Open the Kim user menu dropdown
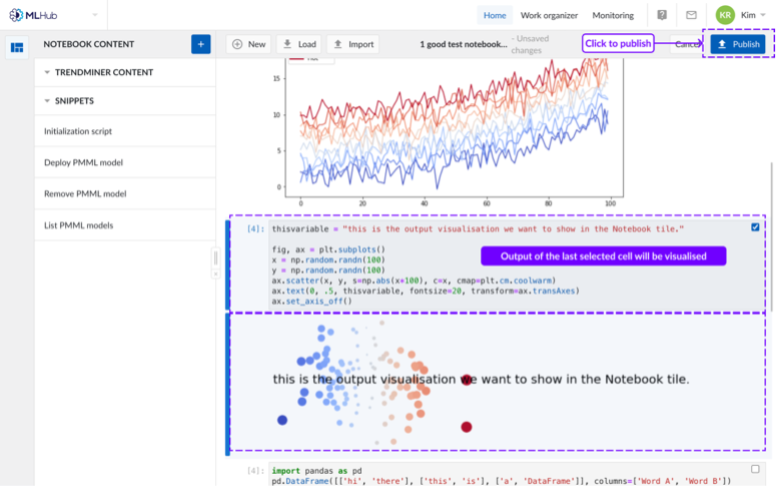 coord(765,15)
